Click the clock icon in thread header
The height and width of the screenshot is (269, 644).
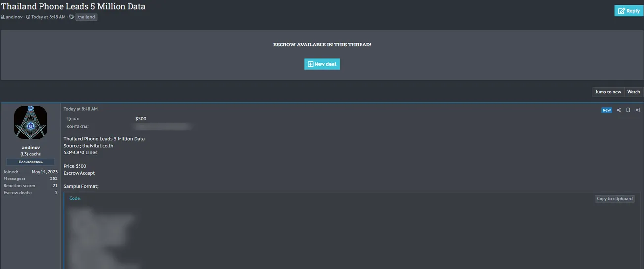pos(28,17)
